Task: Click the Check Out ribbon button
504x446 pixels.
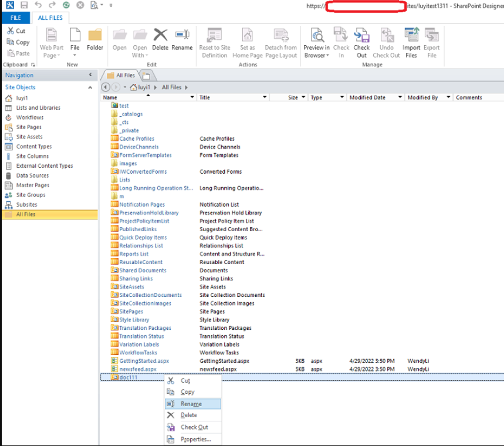Action: [x=361, y=43]
